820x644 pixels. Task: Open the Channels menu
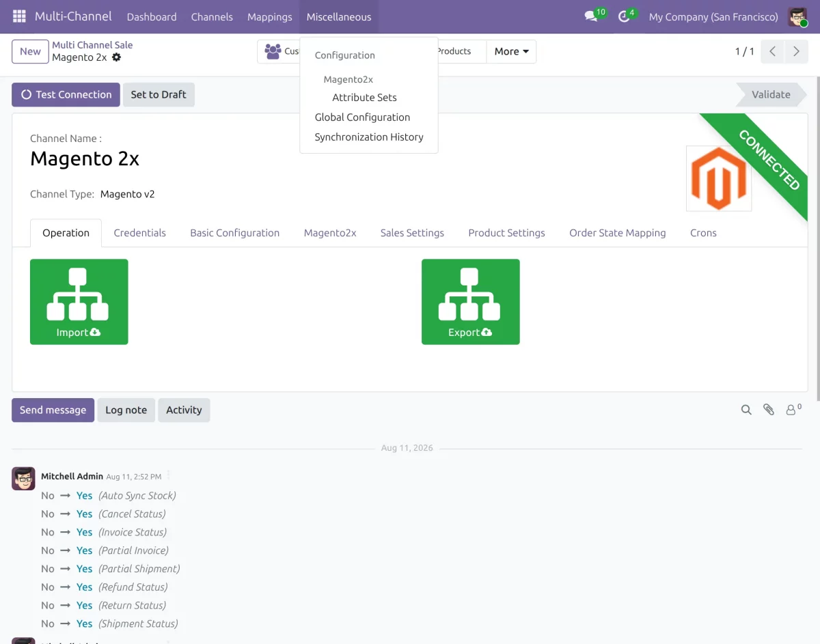[212, 16]
